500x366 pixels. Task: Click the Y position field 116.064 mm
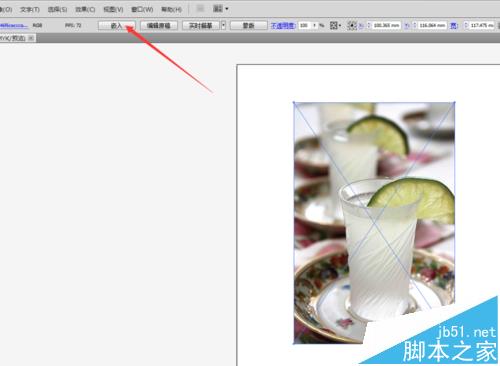coord(432,25)
